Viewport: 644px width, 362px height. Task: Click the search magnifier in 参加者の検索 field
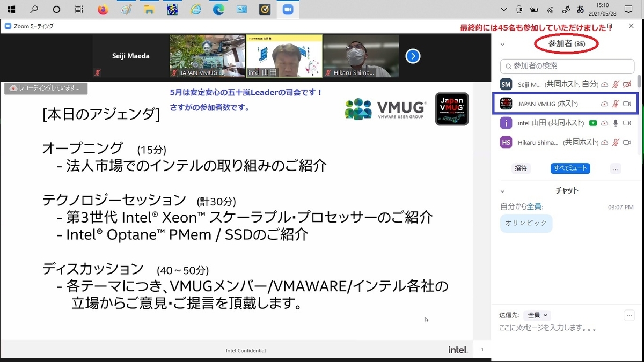(x=508, y=66)
